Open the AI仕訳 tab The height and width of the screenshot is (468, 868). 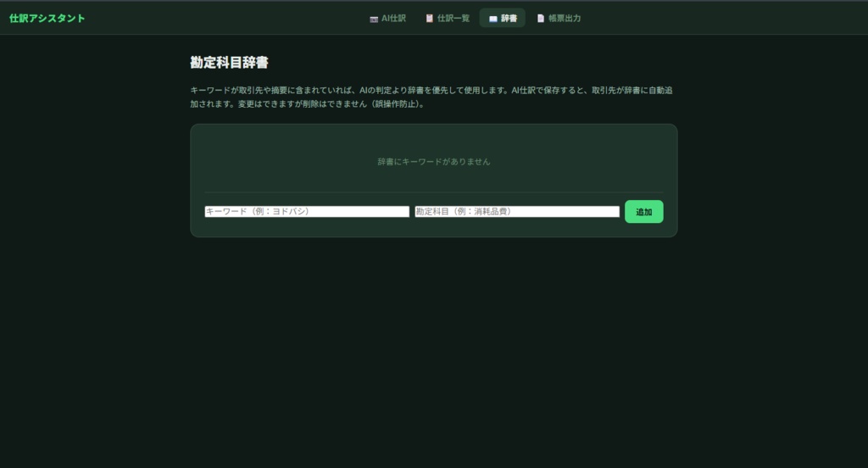click(x=387, y=19)
